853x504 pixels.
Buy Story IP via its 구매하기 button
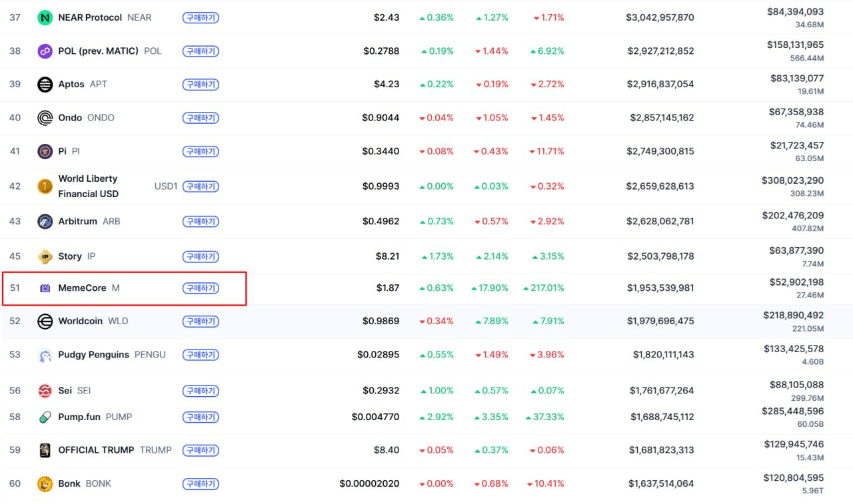[x=201, y=256]
